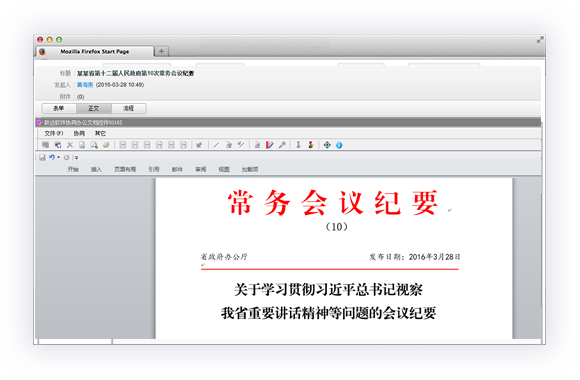Click the red pen signature icon
Screen dimensions: 580x380
click(270, 145)
